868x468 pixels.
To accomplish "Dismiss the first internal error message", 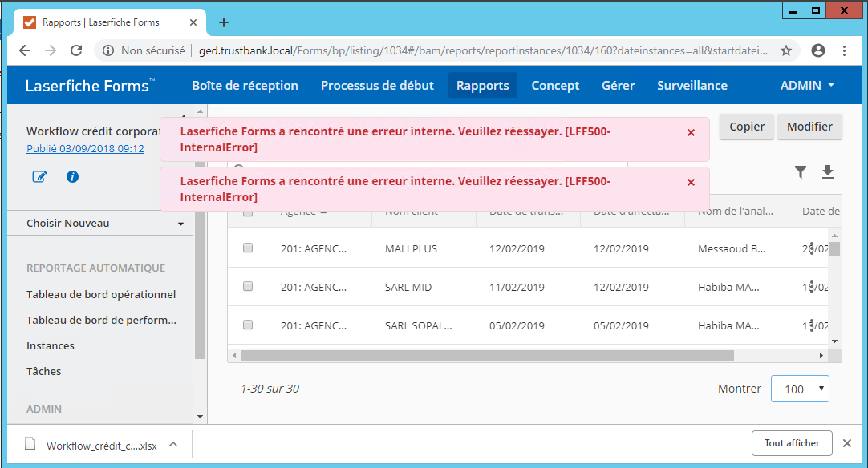I will [x=691, y=133].
